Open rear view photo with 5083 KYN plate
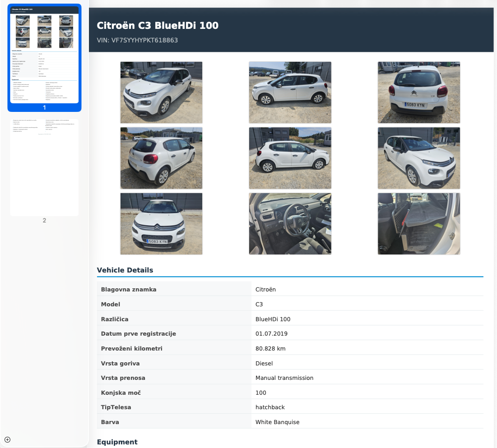The image size is (497, 448). tap(419, 92)
